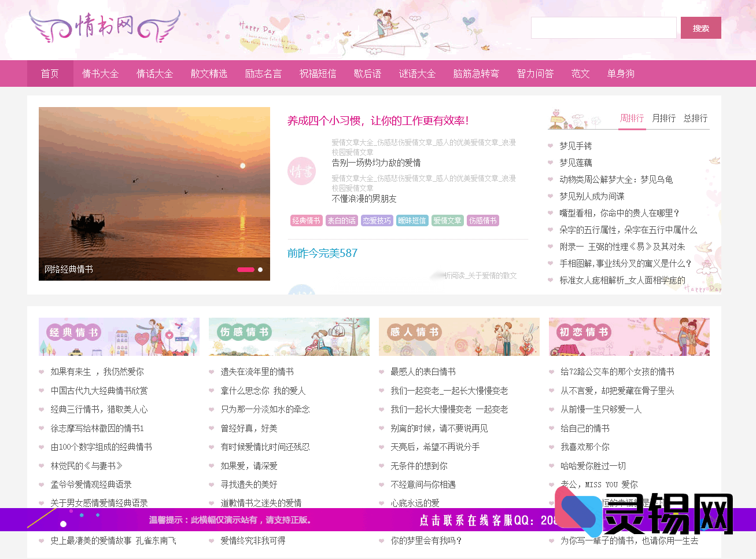
Task: Click the 初恋情书 section banner illustration
Action: pyautogui.click(x=629, y=336)
